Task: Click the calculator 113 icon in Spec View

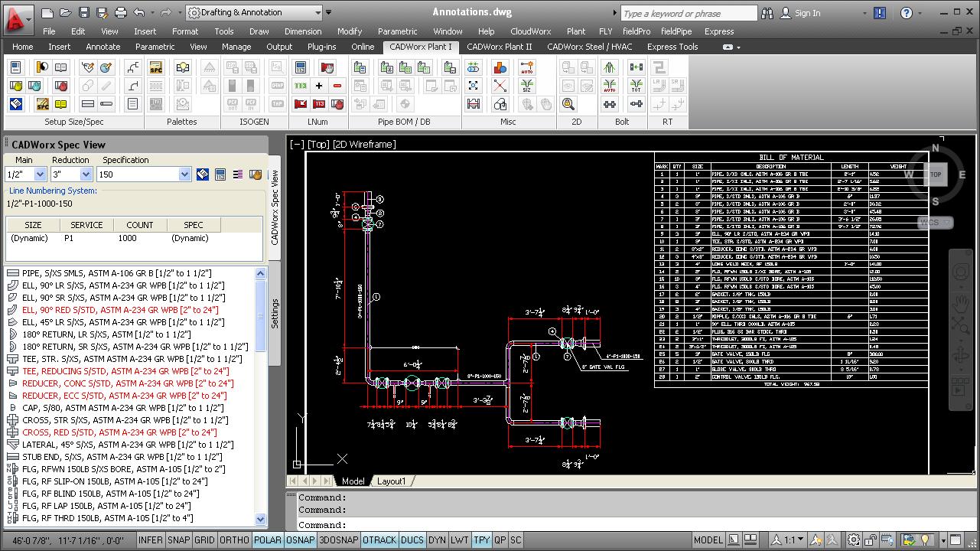Action: (x=220, y=174)
